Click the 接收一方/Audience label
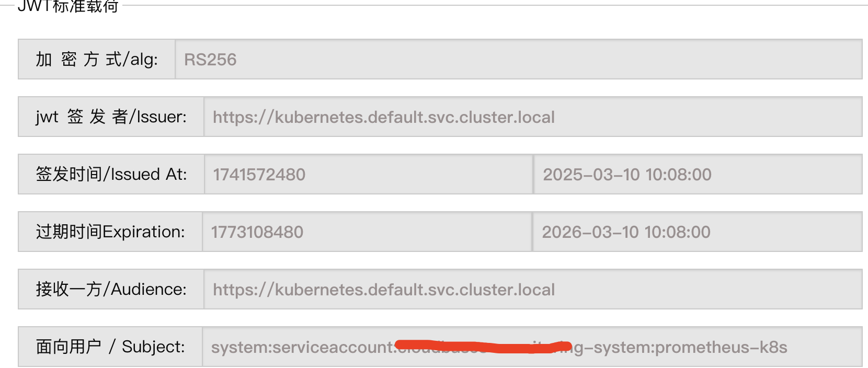This screenshot has width=868, height=368. 111,289
